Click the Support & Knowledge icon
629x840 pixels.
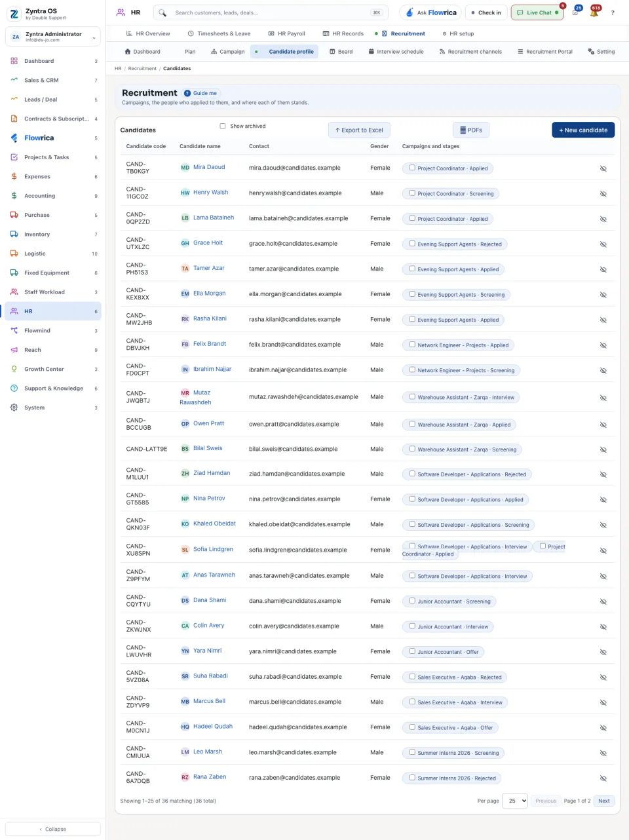pyautogui.click(x=14, y=388)
